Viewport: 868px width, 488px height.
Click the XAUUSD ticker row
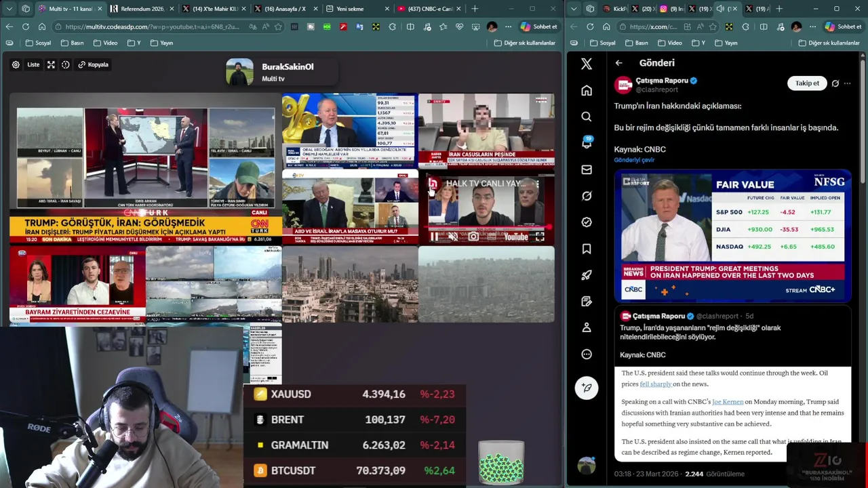point(355,394)
